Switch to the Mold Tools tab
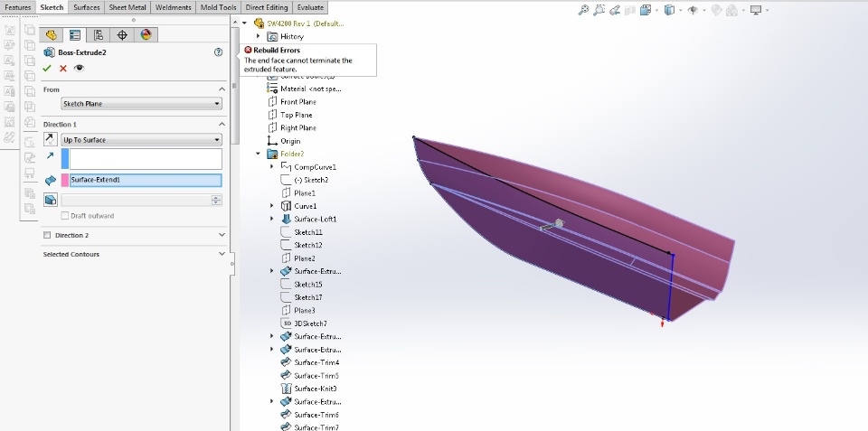This screenshot has width=868, height=431. click(218, 7)
